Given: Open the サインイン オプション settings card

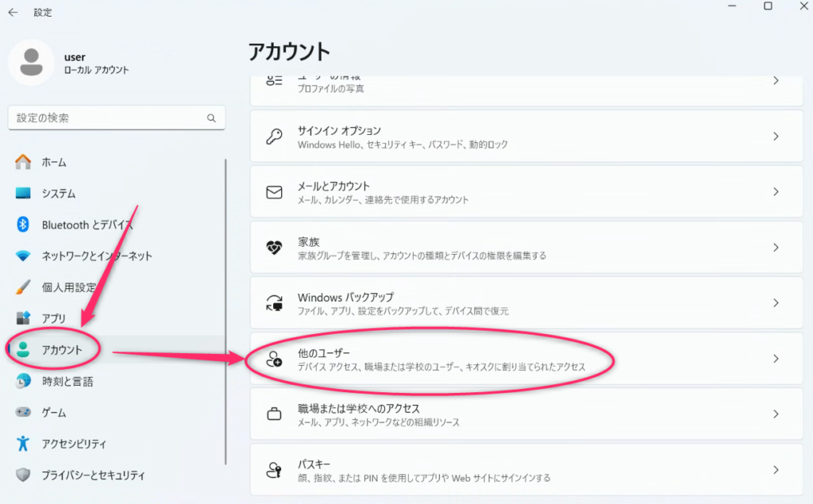Looking at the screenshot, I should [x=527, y=137].
